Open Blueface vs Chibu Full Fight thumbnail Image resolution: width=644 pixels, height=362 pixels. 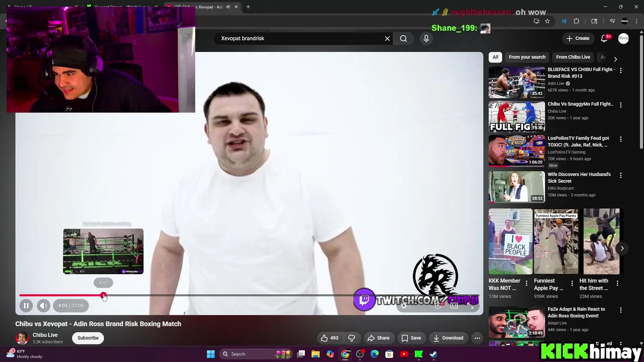point(517,82)
